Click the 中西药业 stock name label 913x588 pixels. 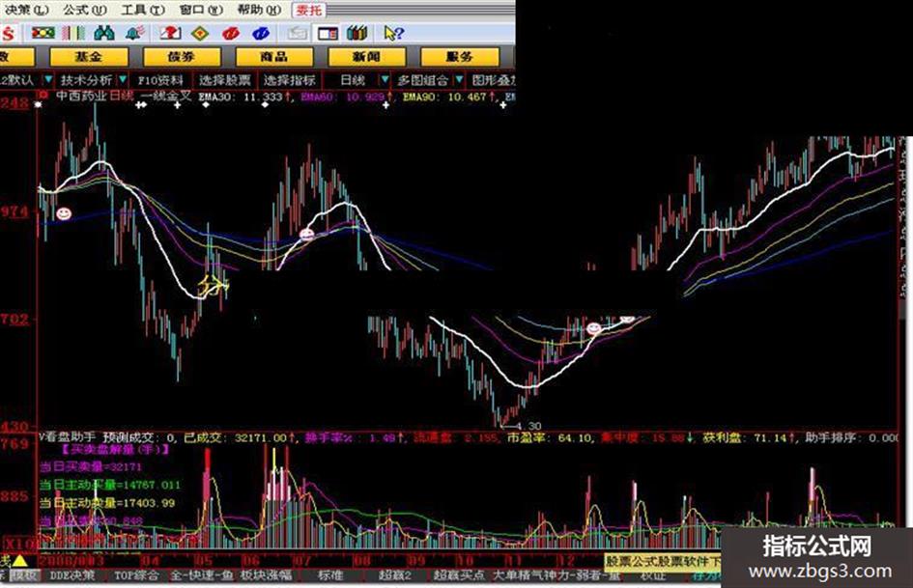tap(81, 96)
